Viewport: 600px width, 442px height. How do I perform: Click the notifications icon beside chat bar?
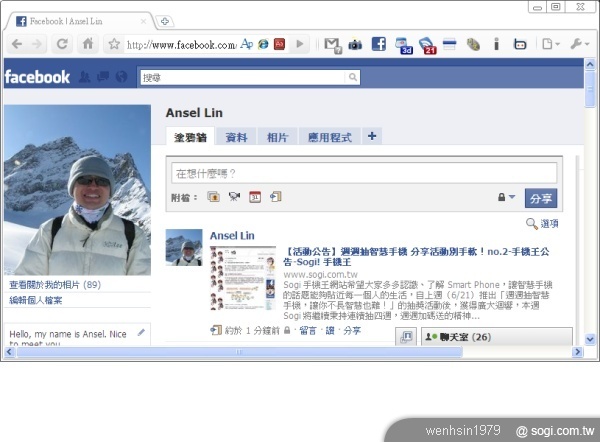tap(406, 337)
